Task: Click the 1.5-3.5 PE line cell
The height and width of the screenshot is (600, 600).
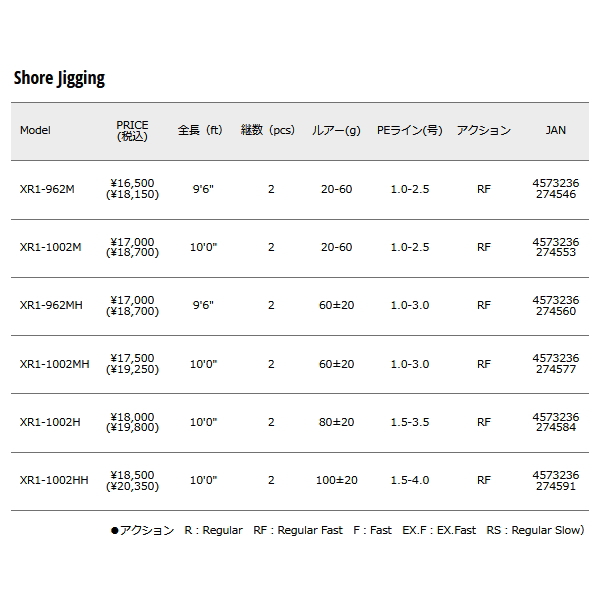Action: pos(409,422)
